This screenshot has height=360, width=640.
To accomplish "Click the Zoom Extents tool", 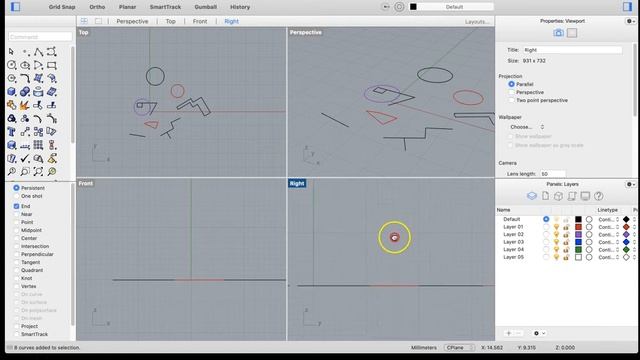I will [38, 171].
